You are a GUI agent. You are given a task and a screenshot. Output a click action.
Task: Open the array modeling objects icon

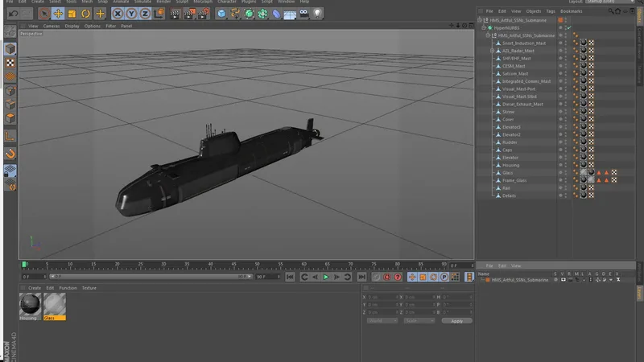tap(263, 14)
